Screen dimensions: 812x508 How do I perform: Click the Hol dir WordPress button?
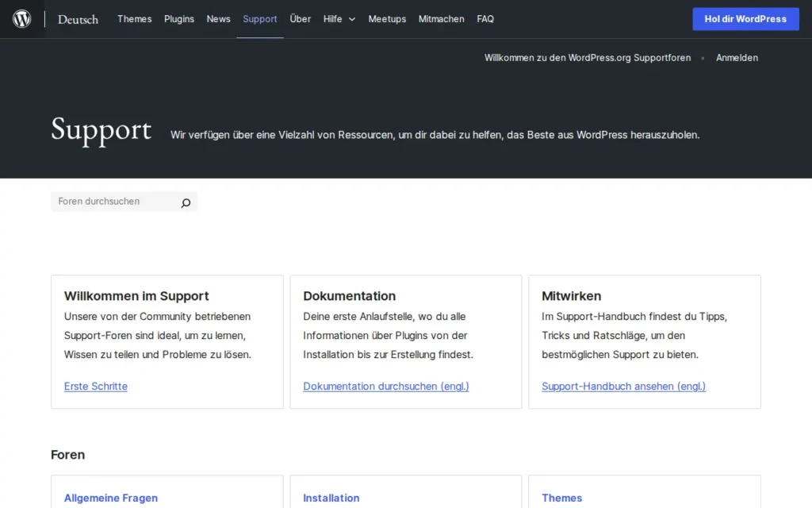tap(745, 19)
